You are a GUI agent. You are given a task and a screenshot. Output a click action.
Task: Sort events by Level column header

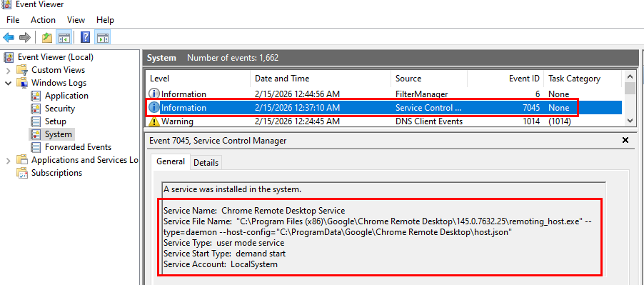198,79
